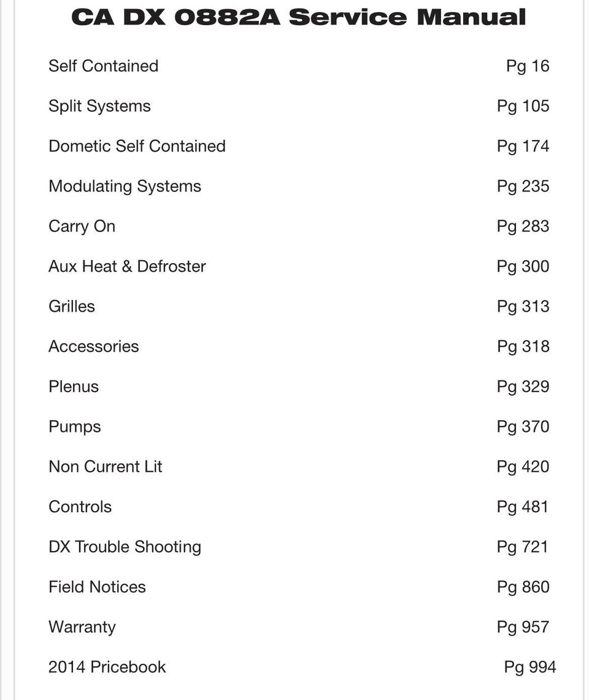Select the Field Notices entry
589x700 pixels.
[x=97, y=587]
